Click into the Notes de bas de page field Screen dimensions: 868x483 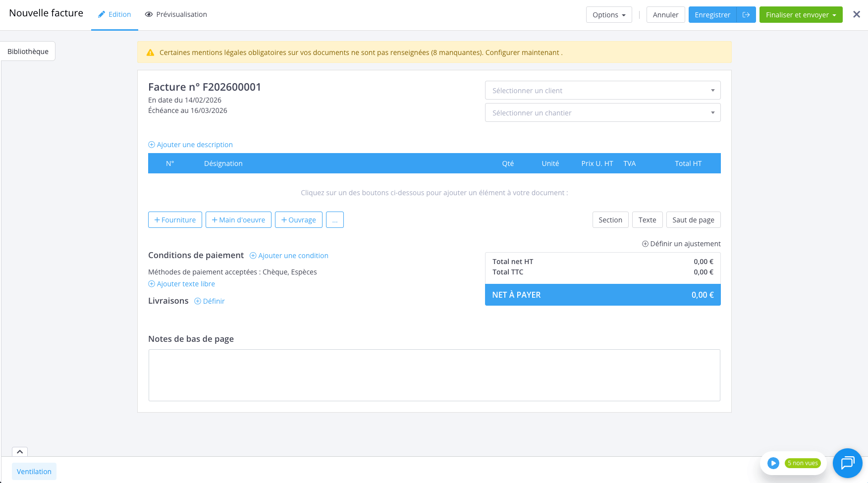click(x=434, y=375)
